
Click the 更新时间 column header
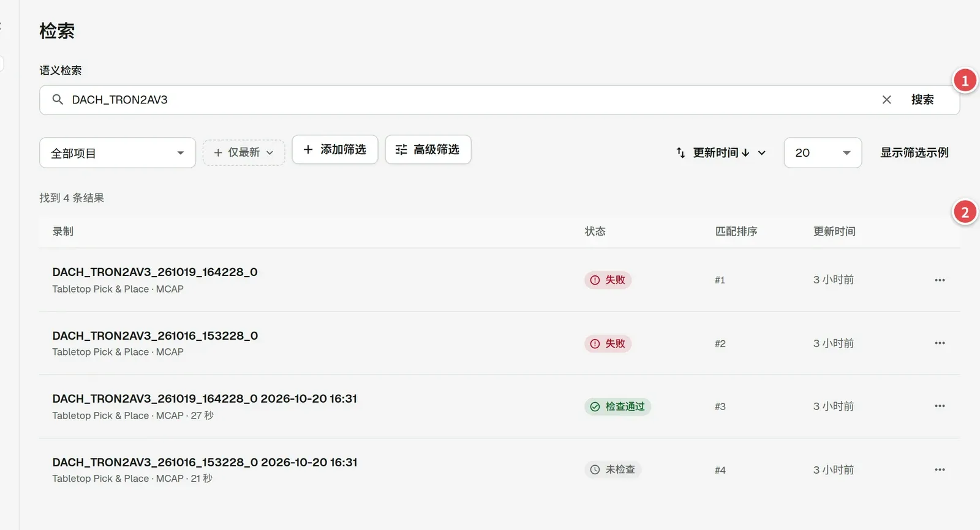coord(834,231)
